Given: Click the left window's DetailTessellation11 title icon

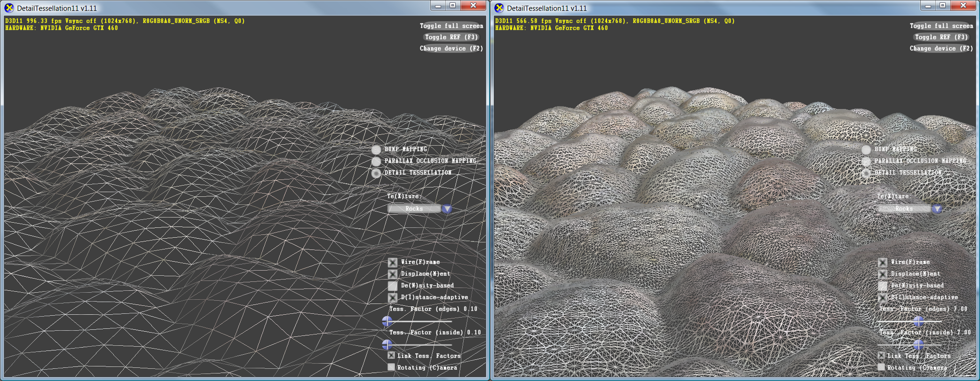Looking at the screenshot, I should (9, 8).
